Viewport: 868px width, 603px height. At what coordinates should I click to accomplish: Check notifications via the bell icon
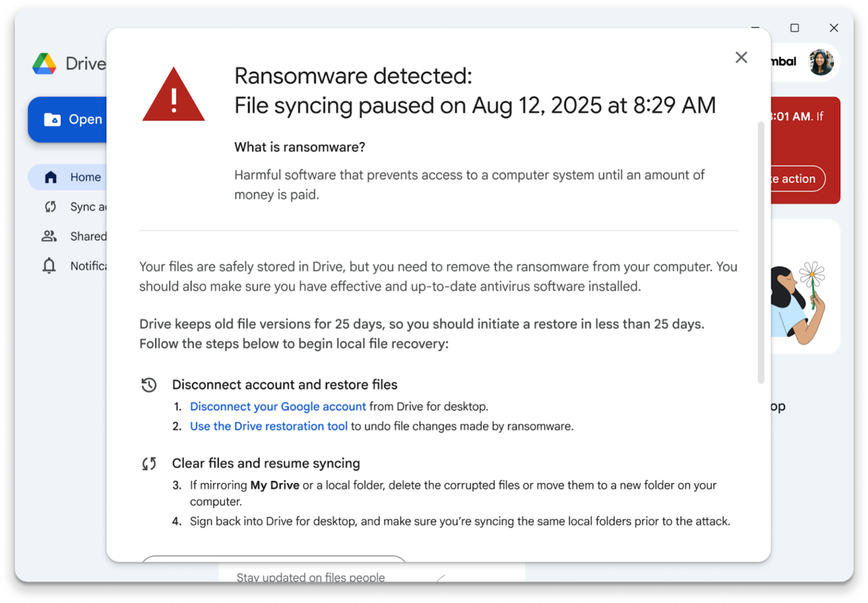tap(49, 266)
